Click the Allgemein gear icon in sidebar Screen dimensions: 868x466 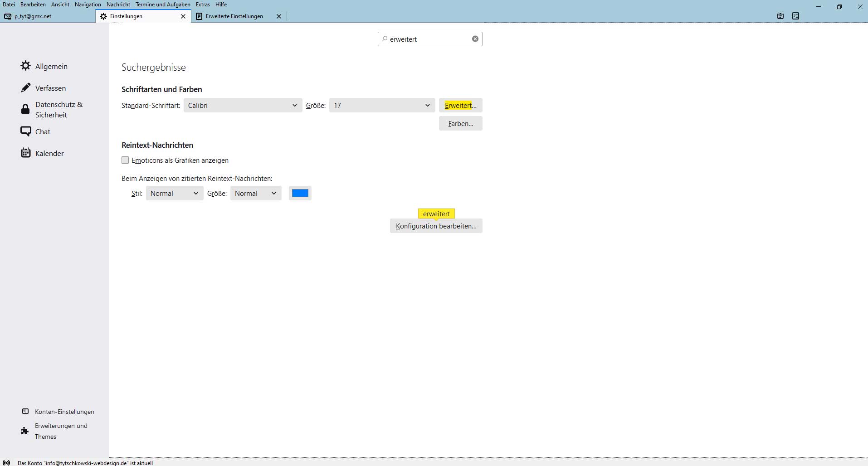tap(25, 66)
